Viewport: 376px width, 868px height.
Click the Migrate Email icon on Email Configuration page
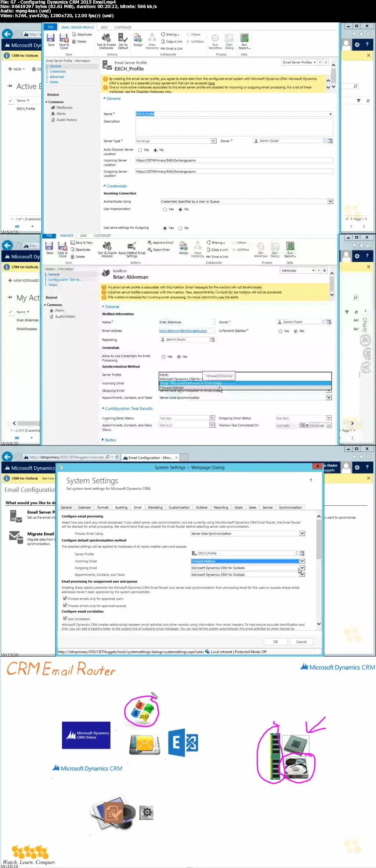(x=16, y=537)
